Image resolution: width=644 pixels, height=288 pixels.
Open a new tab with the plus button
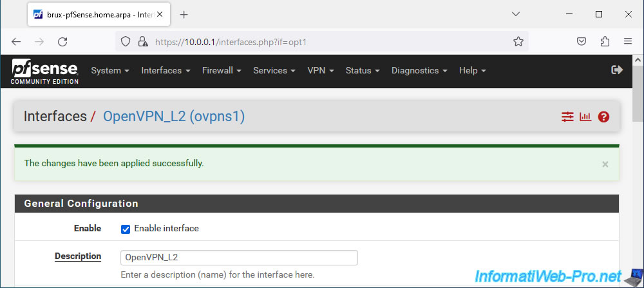[x=184, y=14]
